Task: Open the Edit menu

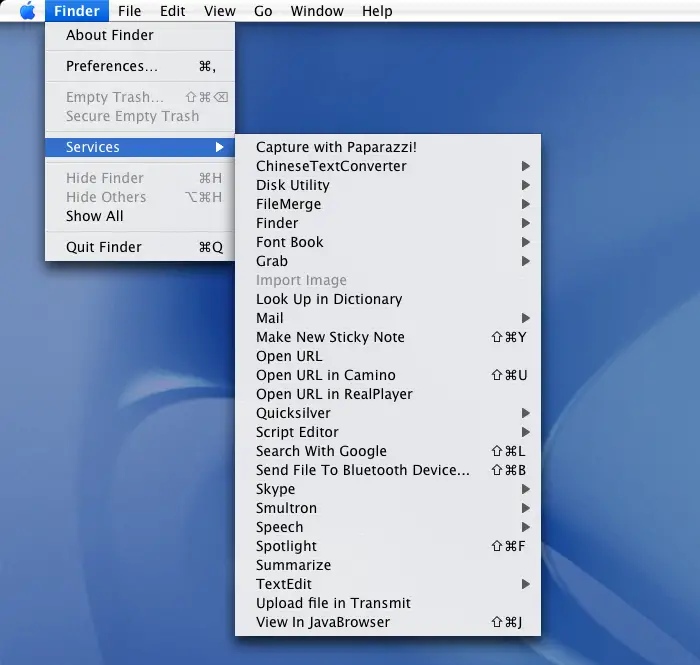Action: [172, 11]
